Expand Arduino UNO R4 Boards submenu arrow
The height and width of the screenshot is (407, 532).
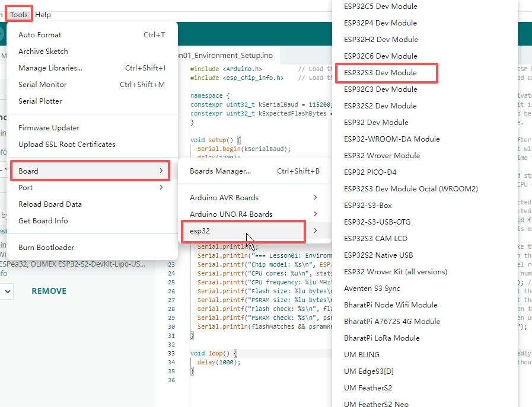tap(315, 214)
